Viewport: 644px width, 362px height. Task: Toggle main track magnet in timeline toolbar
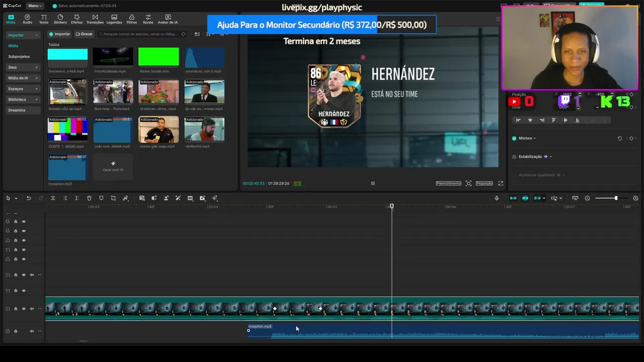[x=513, y=198]
